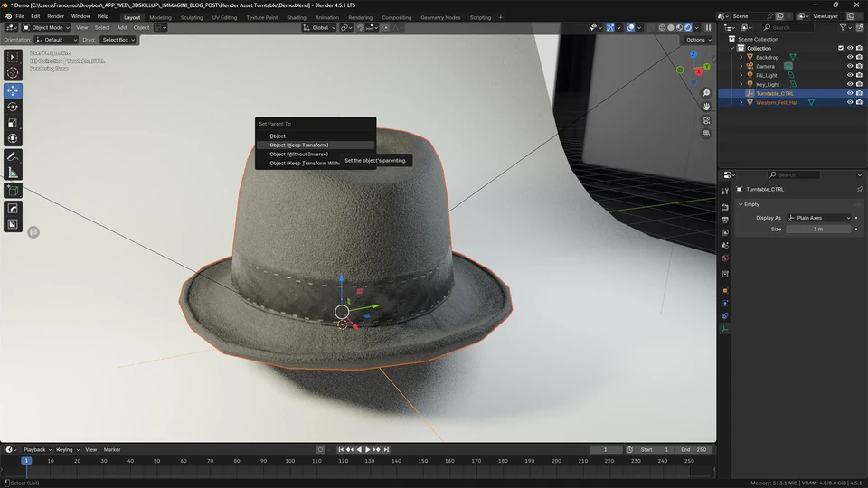The width and height of the screenshot is (868, 488).
Task: Hide Key_Light in viewport
Action: click(x=850, y=84)
